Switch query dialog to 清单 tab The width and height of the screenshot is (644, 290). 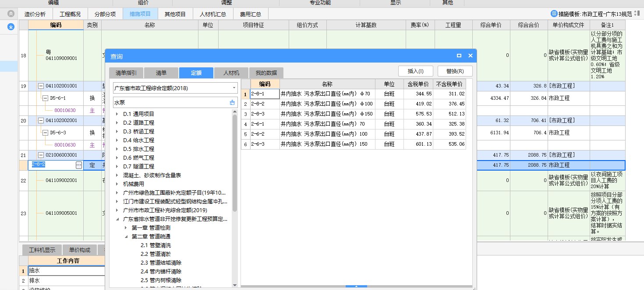[161, 73]
